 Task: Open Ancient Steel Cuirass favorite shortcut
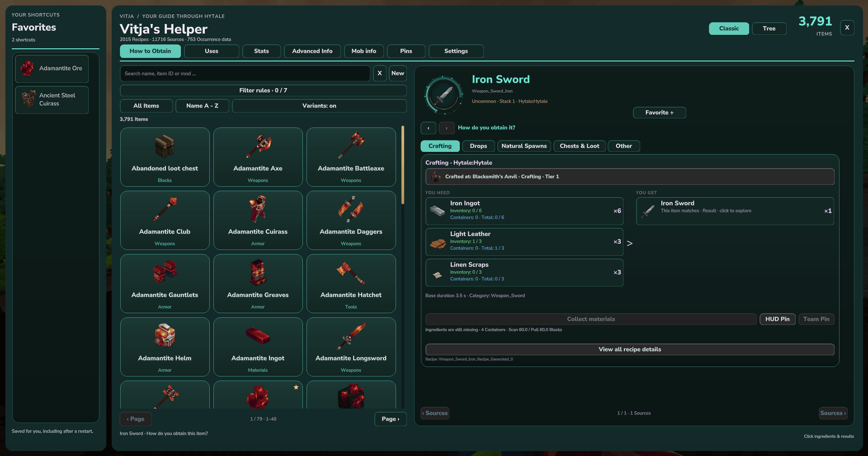click(52, 99)
